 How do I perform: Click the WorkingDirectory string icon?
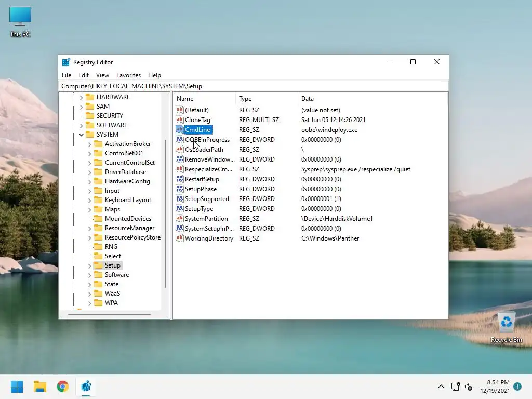[179, 237]
